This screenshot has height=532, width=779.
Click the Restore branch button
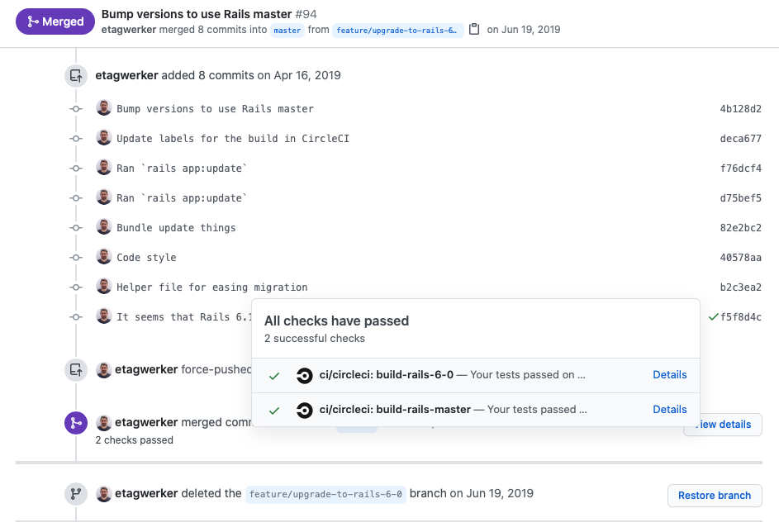click(714, 496)
